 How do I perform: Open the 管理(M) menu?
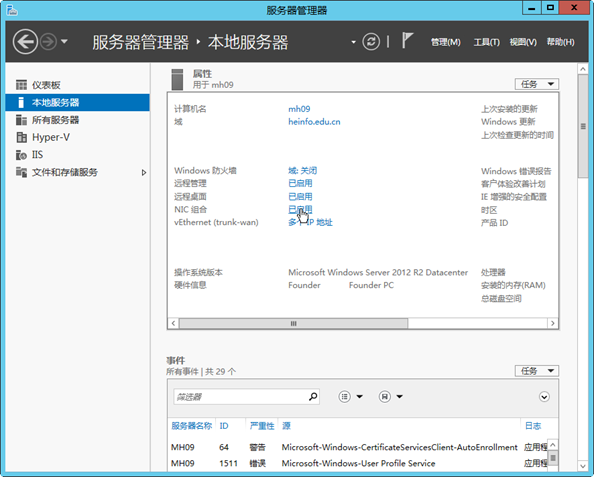(446, 42)
